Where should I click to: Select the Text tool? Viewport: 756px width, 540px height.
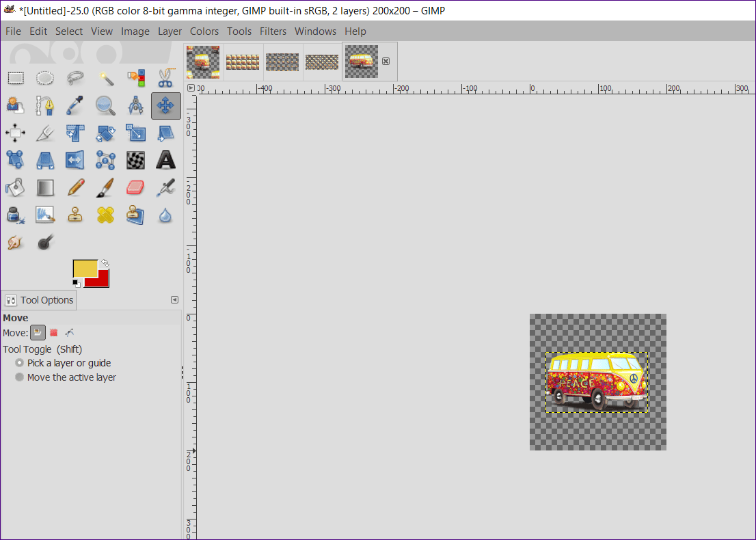tap(165, 160)
